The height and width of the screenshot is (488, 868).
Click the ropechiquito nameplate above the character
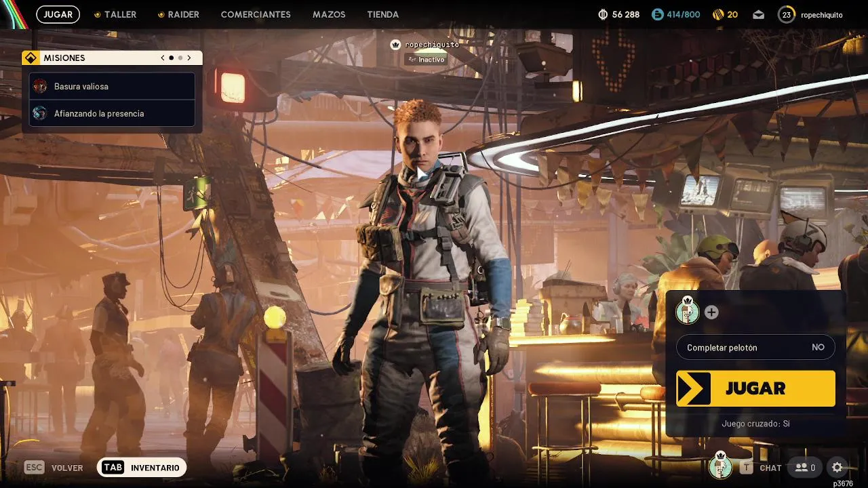click(x=432, y=45)
